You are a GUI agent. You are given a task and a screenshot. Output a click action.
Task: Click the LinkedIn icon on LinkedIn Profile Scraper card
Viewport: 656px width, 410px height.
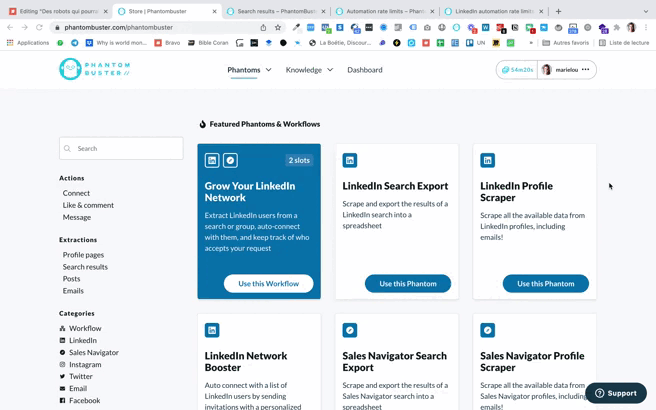[487, 160]
